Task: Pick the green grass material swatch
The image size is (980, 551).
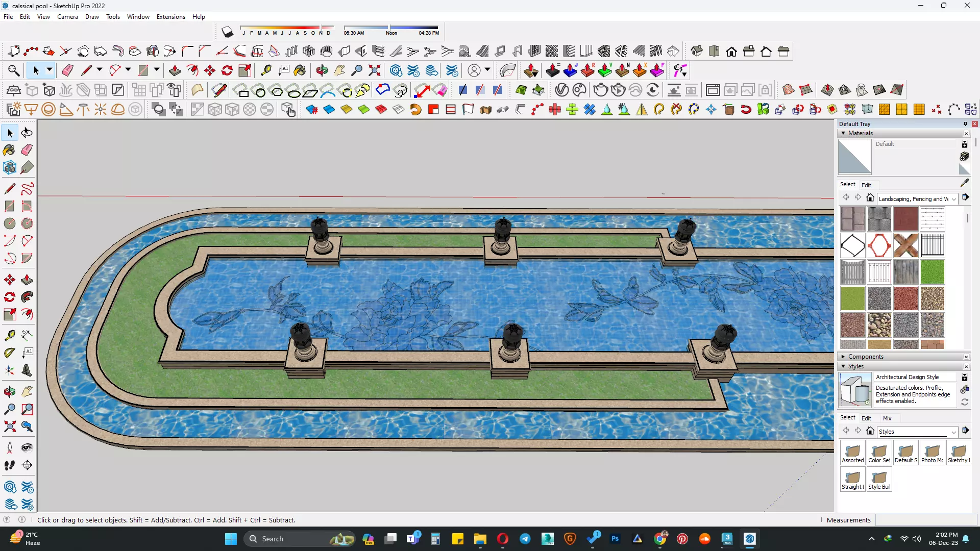Action: tap(932, 272)
